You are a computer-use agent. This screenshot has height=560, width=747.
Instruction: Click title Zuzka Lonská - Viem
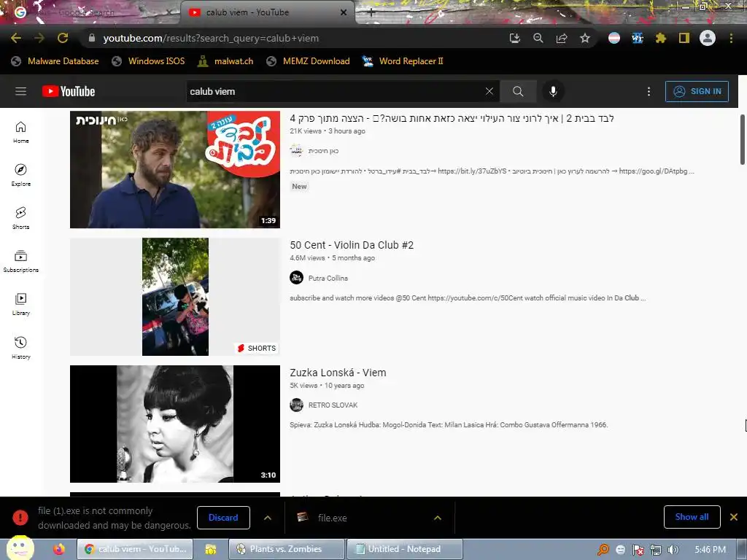click(x=338, y=373)
